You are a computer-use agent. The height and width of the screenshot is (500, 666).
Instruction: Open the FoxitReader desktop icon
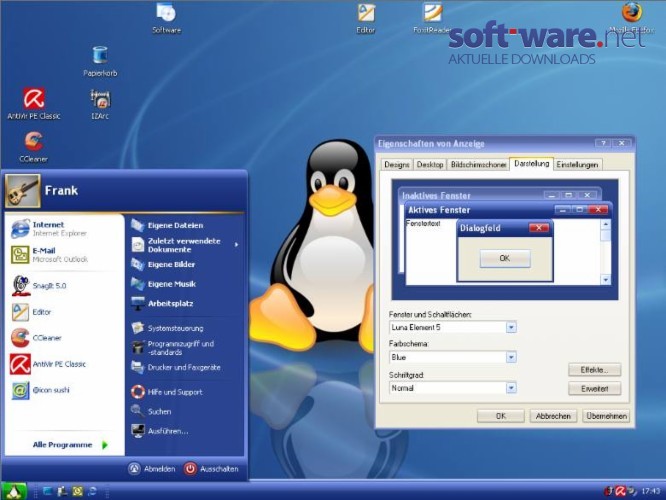(432, 18)
